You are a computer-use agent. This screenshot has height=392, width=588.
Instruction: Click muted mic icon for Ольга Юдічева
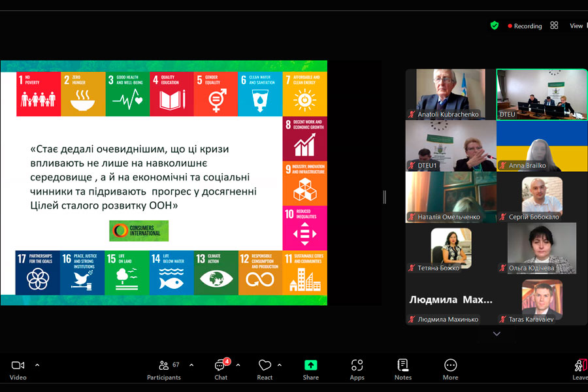point(503,268)
